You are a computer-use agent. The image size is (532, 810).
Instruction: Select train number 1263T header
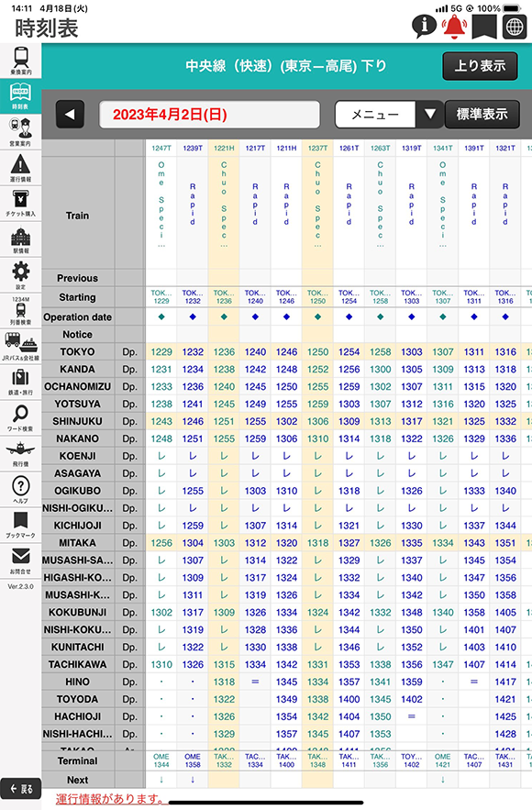pos(380,148)
